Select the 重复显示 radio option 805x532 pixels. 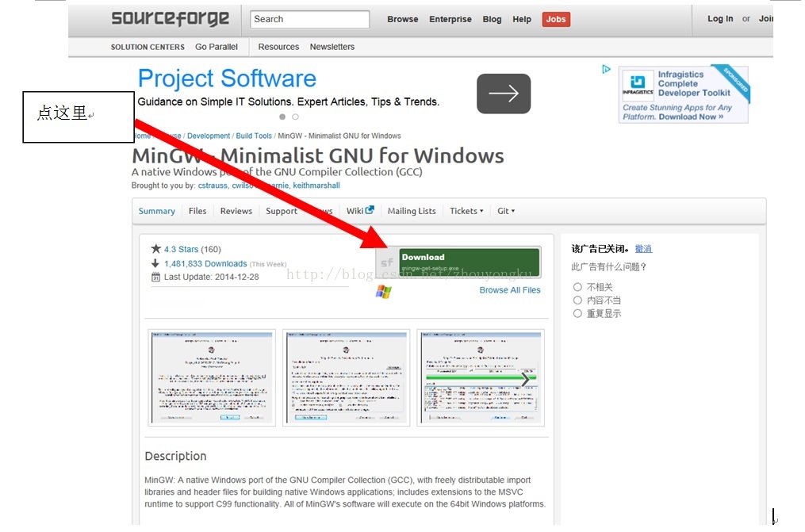click(577, 313)
